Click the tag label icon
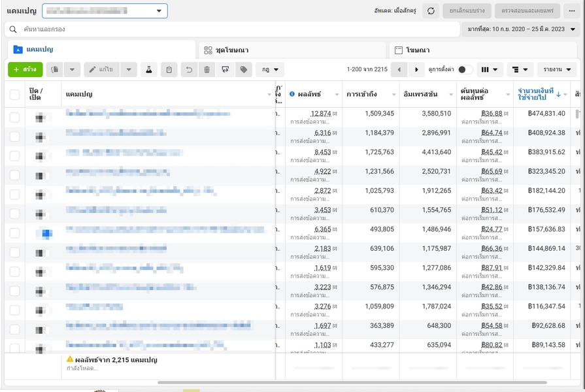The width and height of the screenshot is (585, 392). pos(243,69)
